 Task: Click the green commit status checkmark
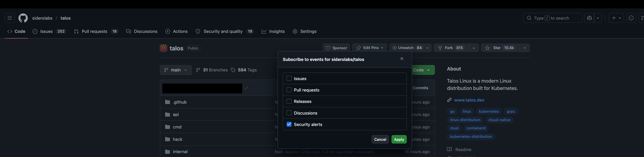tap(246, 88)
